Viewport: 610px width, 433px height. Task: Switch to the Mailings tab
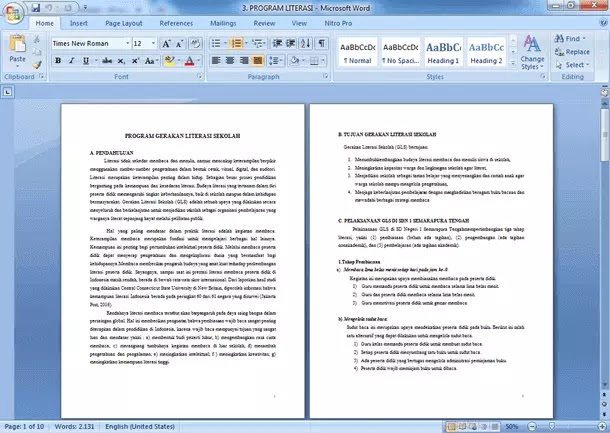pos(223,23)
